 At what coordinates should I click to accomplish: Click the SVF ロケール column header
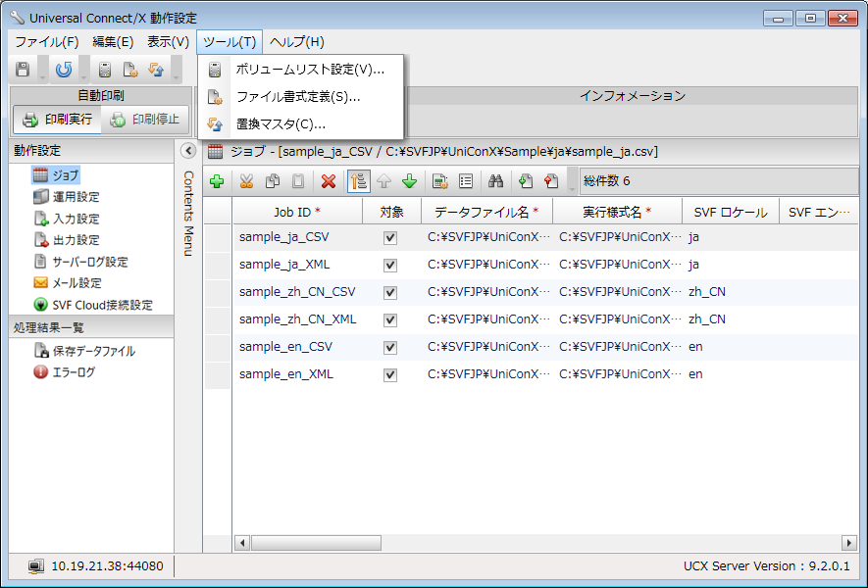(x=731, y=212)
